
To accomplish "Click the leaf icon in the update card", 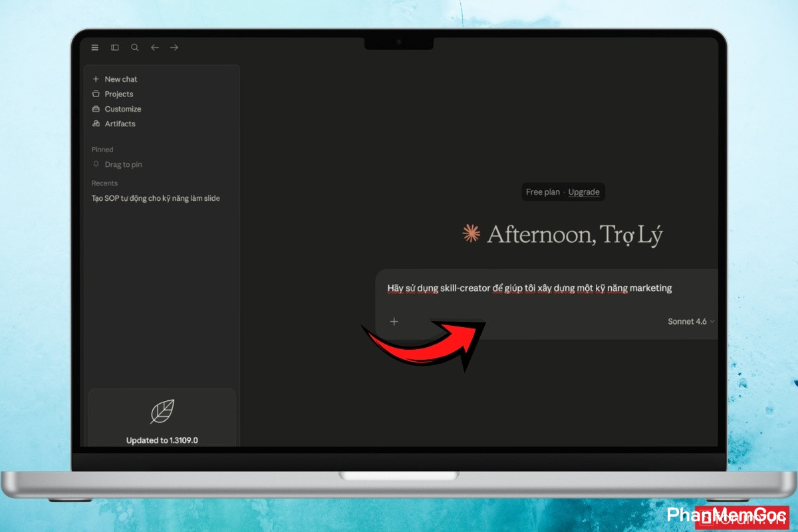I will click(162, 412).
